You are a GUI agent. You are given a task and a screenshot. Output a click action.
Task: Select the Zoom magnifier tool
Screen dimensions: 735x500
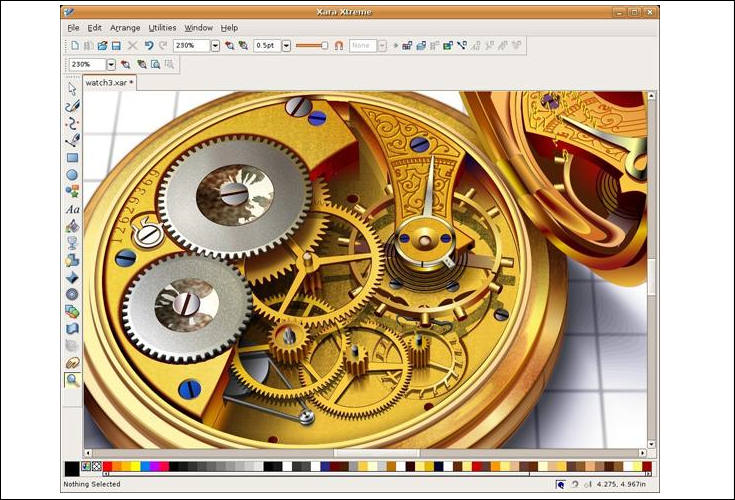(72, 380)
